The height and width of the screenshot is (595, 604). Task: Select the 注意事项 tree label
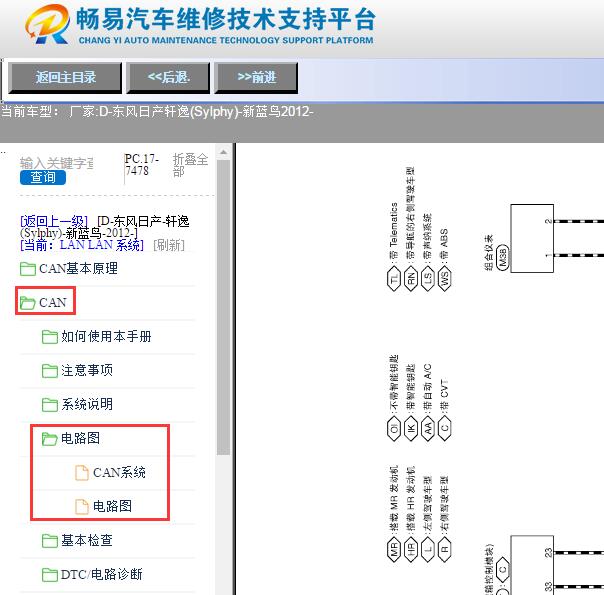[x=87, y=370]
